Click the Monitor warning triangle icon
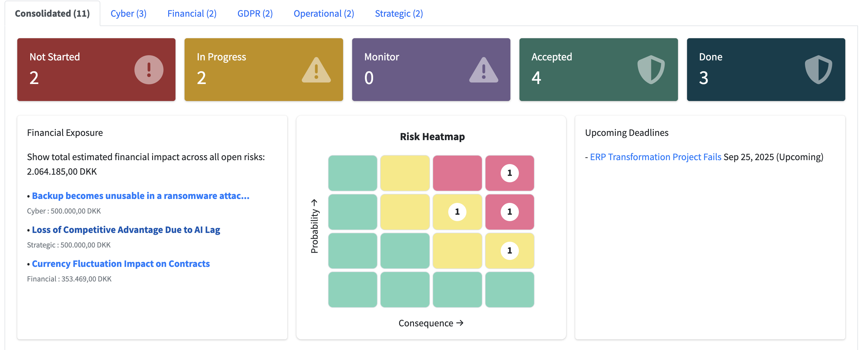 (x=483, y=70)
